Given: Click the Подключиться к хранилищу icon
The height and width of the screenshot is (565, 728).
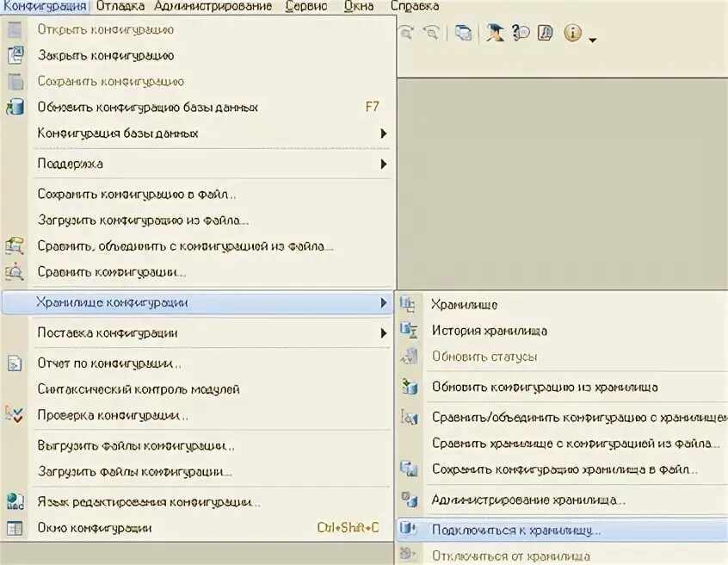Looking at the screenshot, I should 409,529.
